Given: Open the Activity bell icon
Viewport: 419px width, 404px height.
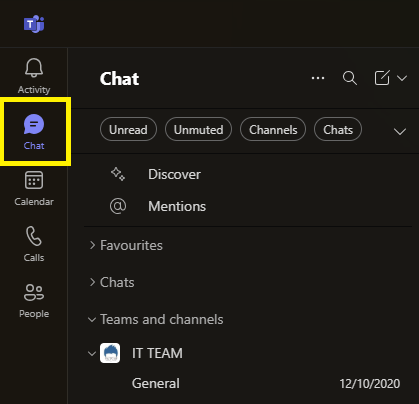Looking at the screenshot, I should click(34, 68).
